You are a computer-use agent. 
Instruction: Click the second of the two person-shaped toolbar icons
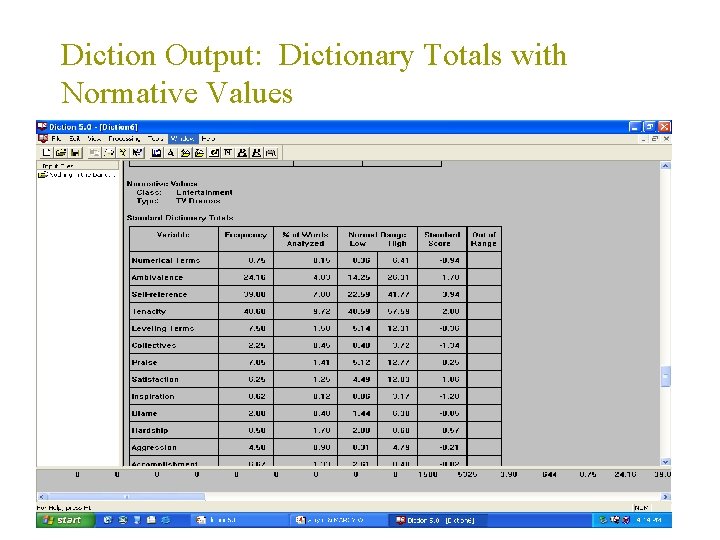click(256, 153)
